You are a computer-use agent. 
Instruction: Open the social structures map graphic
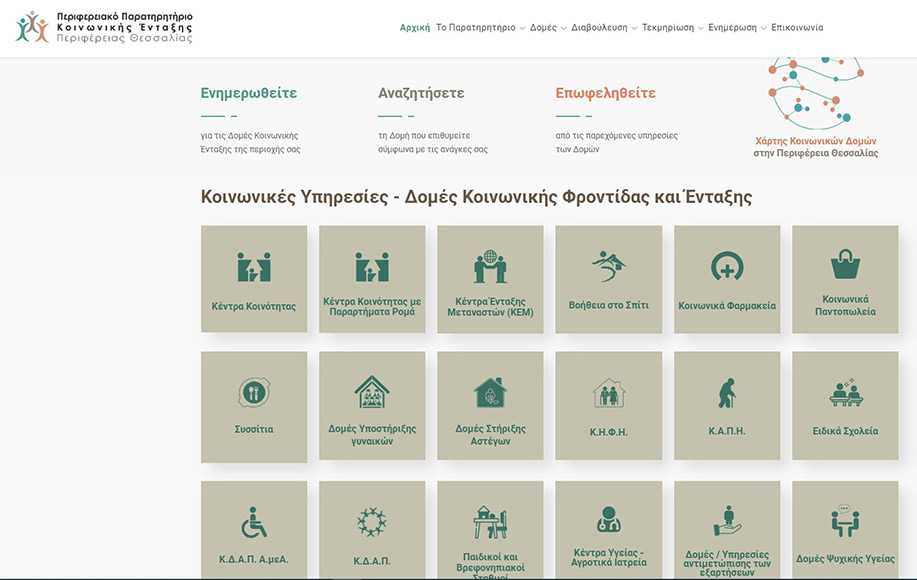pyautogui.click(x=816, y=92)
